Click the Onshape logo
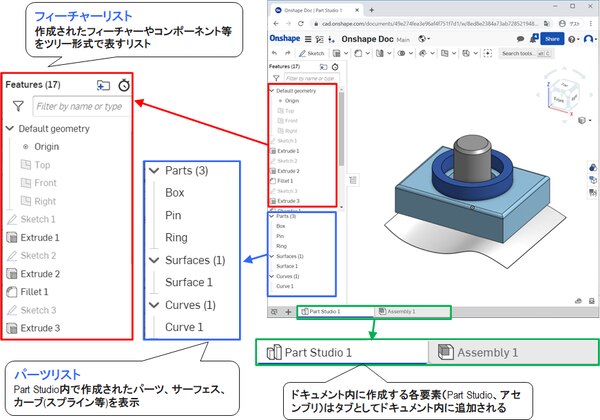The image size is (600, 420). coord(285,38)
